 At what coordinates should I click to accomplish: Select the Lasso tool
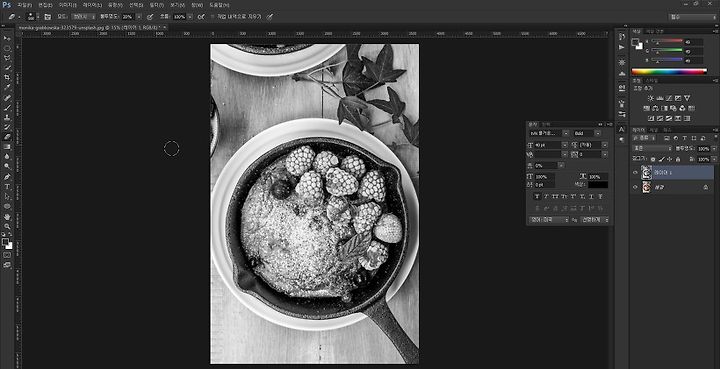(x=7, y=58)
